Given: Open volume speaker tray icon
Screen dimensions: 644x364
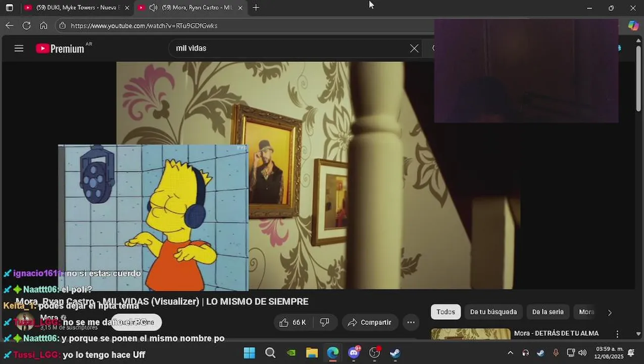Looking at the screenshot, I should [x=582, y=353].
